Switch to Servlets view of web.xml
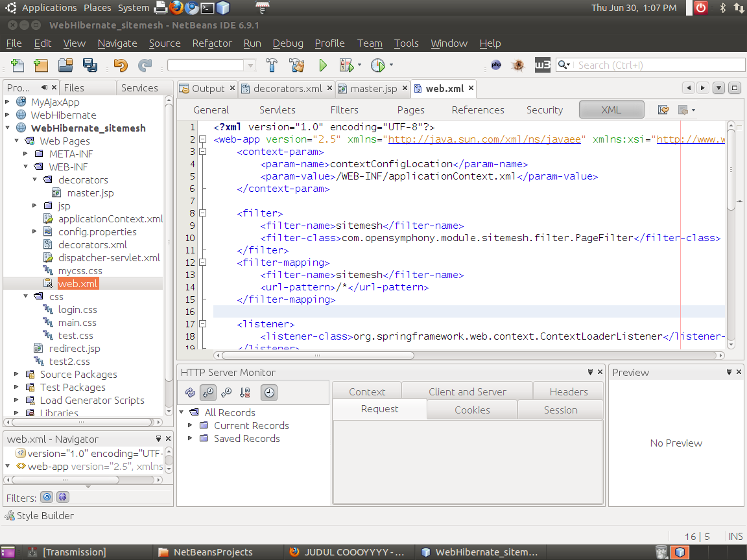This screenshot has width=747, height=560. pos(278,110)
